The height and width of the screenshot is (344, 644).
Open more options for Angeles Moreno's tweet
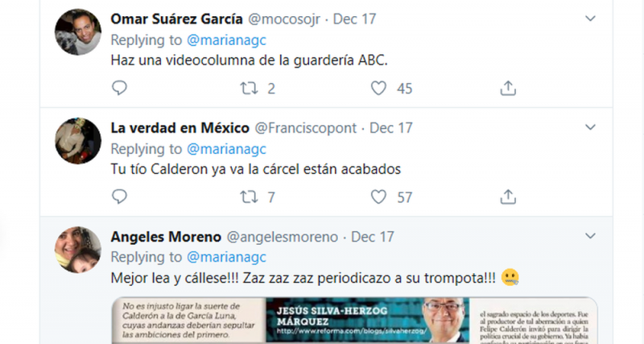(x=590, y=236)
